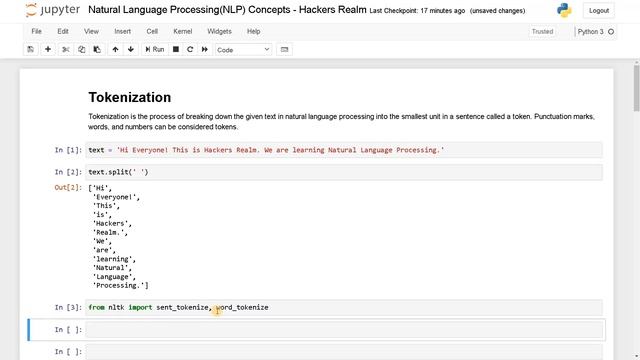Click the Run button
640x360 pixels.
click(x=155, y=49)
